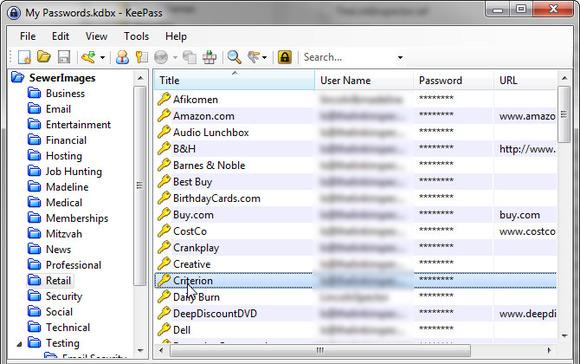Expand the Search box dropdown arrow
This screenshot has height=364, width=580.
click(x=400, y=58)
